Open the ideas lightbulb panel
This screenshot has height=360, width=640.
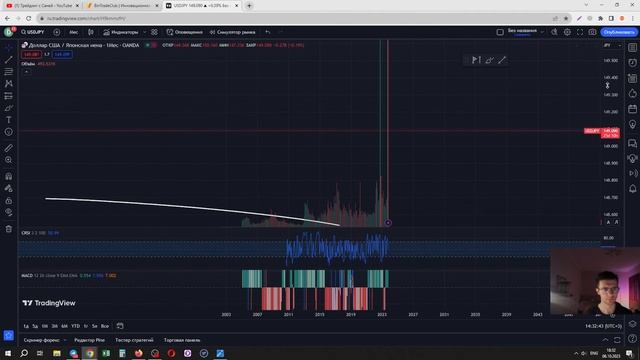point(632,124)
